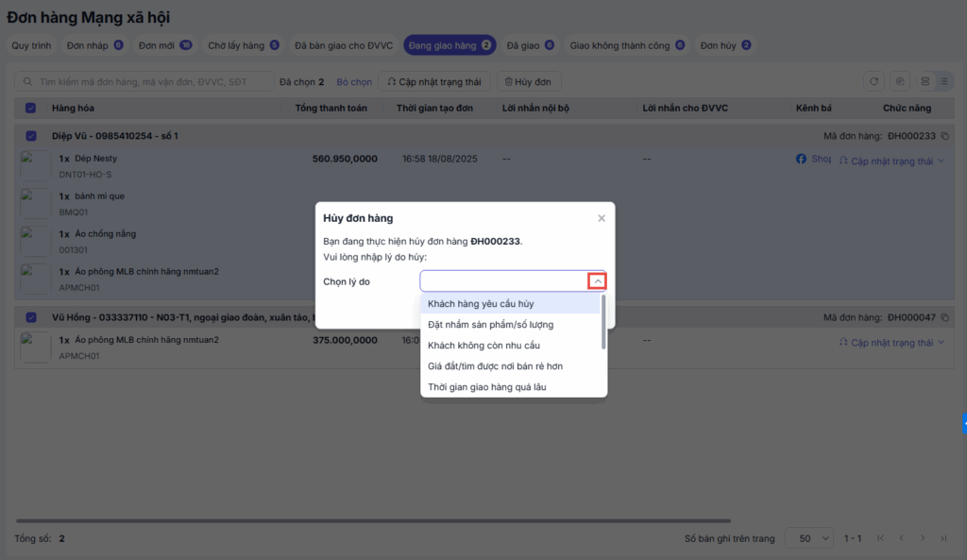Viewport: 967px width, 560px height.
Task: Click the timestamp 16:58 18/08/2025
Action: [x=440, y=159]
